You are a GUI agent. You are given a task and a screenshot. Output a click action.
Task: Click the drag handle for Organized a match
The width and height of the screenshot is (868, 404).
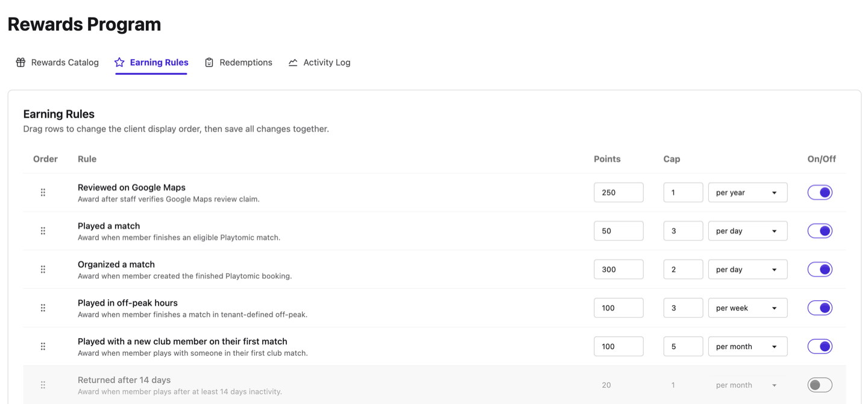[x=43, y=270]
